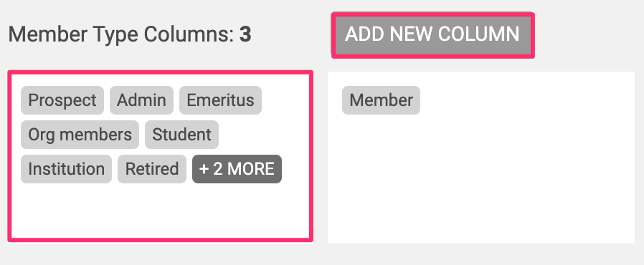
Task: Select the Retired tag
Action: [152, 169]
